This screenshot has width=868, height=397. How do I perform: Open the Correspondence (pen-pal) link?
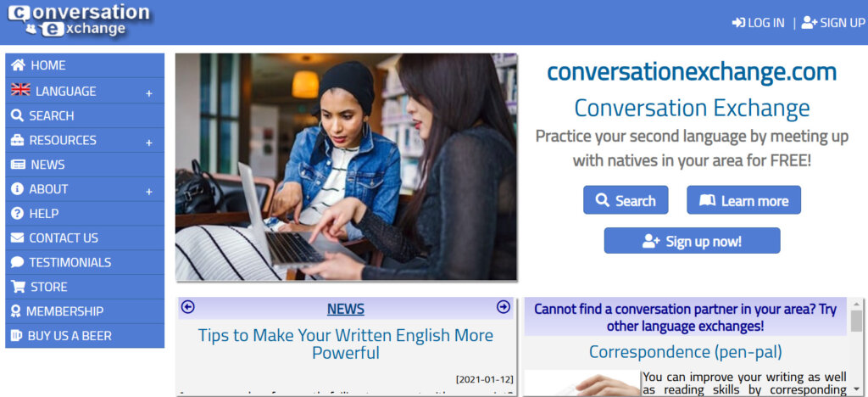685,351
